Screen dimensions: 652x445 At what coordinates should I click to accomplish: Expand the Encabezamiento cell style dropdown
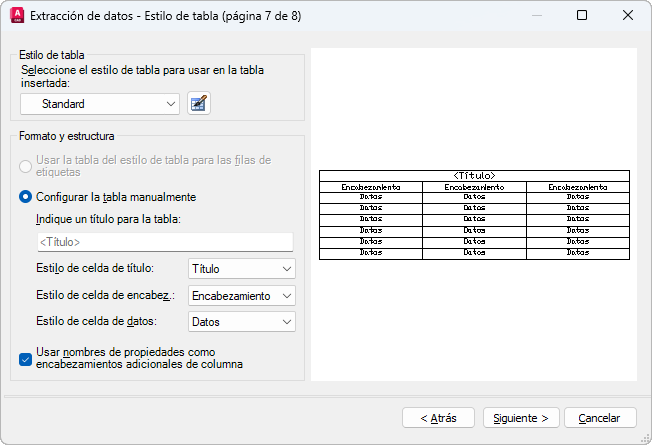click(x=242, y=296)
